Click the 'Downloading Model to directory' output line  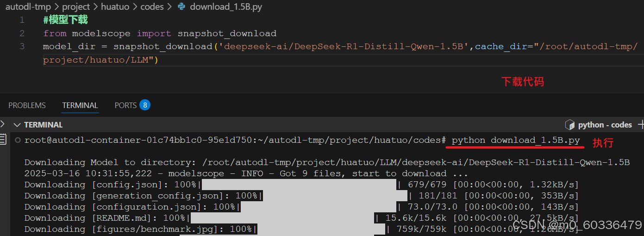pos(327,162)
